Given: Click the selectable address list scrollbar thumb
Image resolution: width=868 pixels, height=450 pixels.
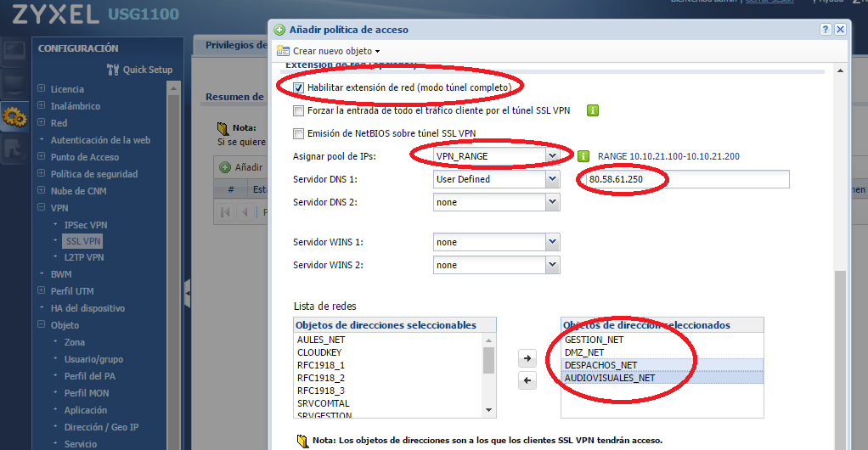Looking at the screenshot, I should point(488,360).
